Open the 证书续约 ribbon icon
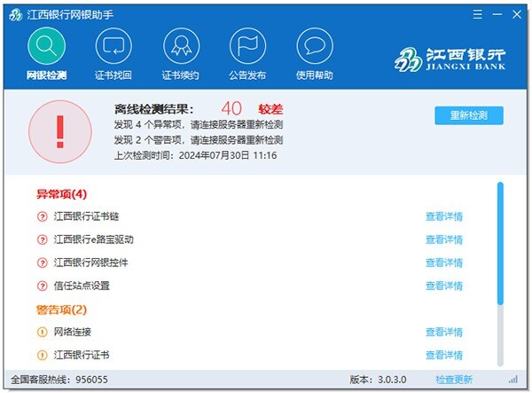532x393 pixels. (181, 46)
